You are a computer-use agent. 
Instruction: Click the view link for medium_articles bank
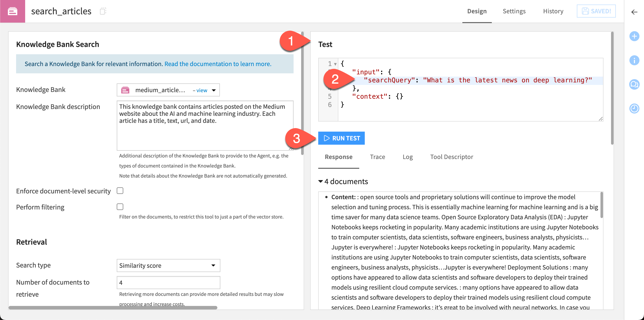202,90
